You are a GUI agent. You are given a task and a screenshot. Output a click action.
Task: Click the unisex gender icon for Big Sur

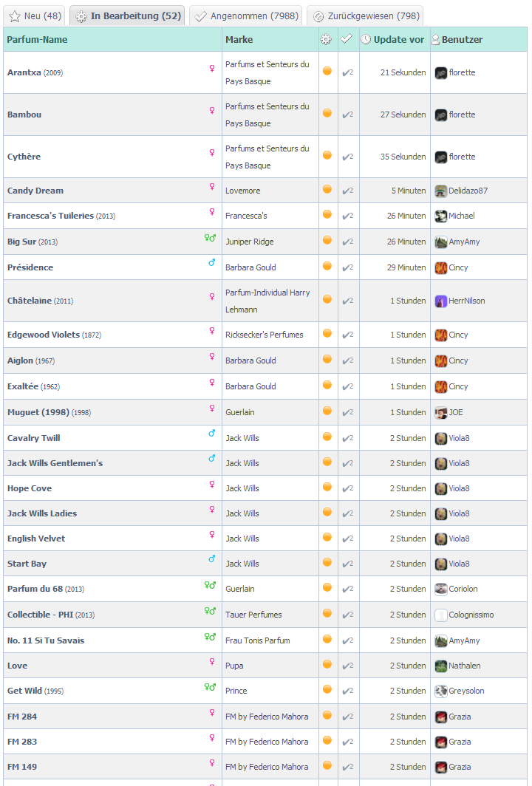coord(210,239)
